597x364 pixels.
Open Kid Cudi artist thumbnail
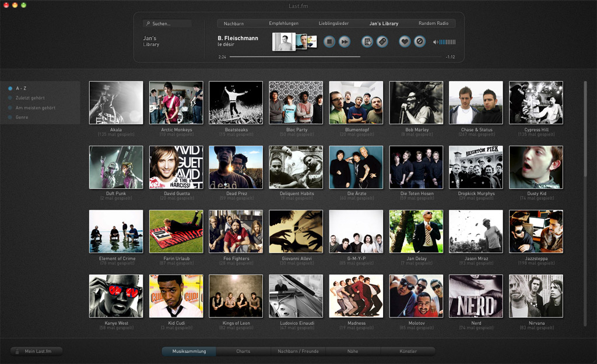176,296
